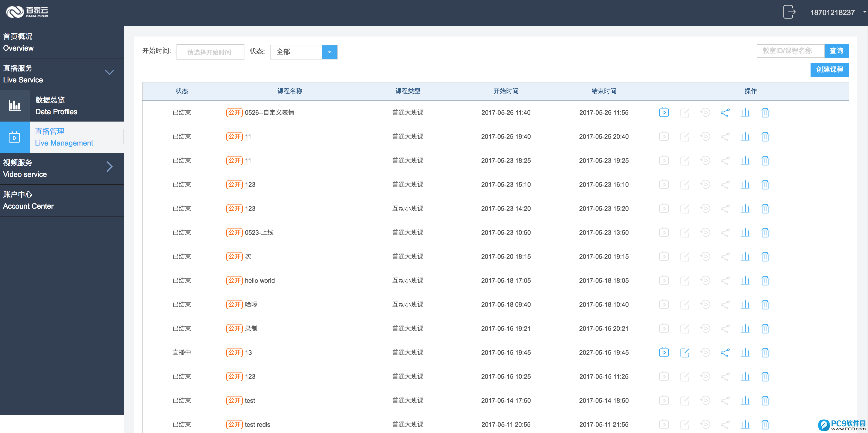Image resolution: width=868 pixels, height=433 pixels.
Task: Click the 课程类型 column header
Action: click(407, 91)
